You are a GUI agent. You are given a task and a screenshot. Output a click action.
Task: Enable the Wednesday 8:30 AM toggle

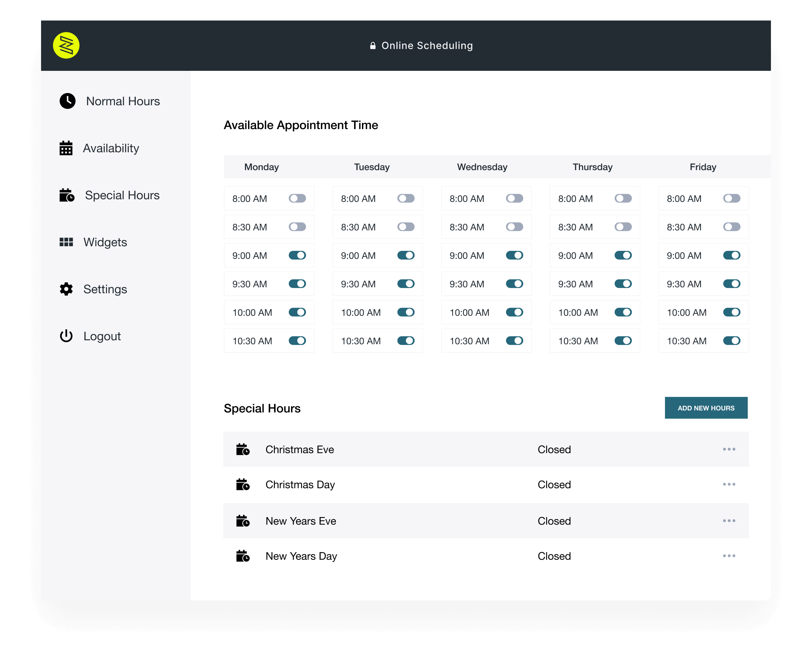click(514, 227)
